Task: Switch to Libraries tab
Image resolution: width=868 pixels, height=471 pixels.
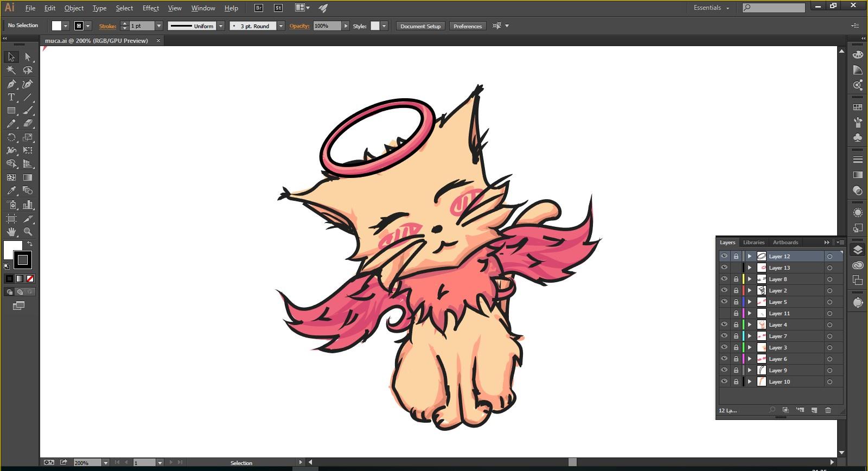Action: pos(754,243)
